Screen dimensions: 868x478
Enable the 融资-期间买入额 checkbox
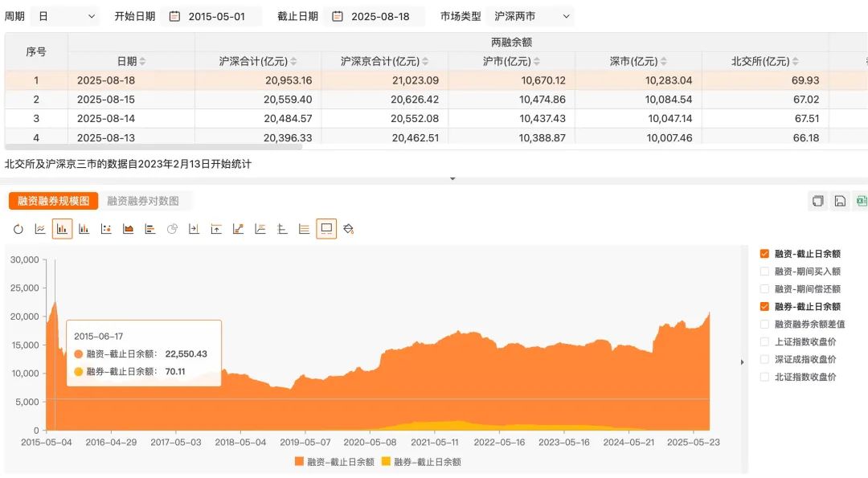[x=764, y=272]
